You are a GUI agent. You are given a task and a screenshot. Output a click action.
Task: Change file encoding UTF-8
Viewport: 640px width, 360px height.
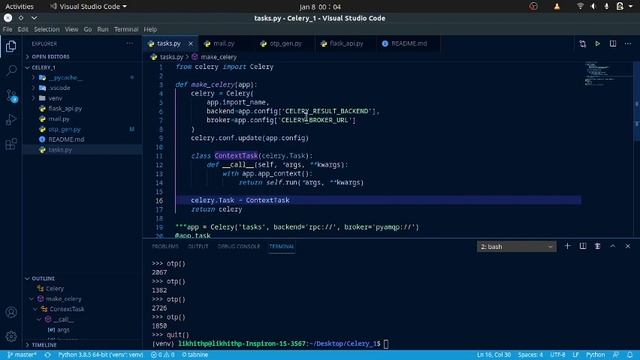(x=558, y=355)
